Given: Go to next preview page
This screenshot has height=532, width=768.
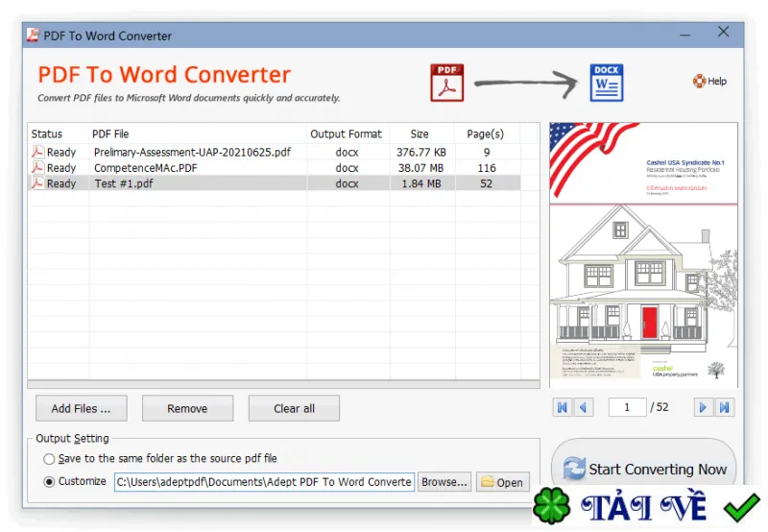Looking at the screenshot, I should tap(704, 407).
